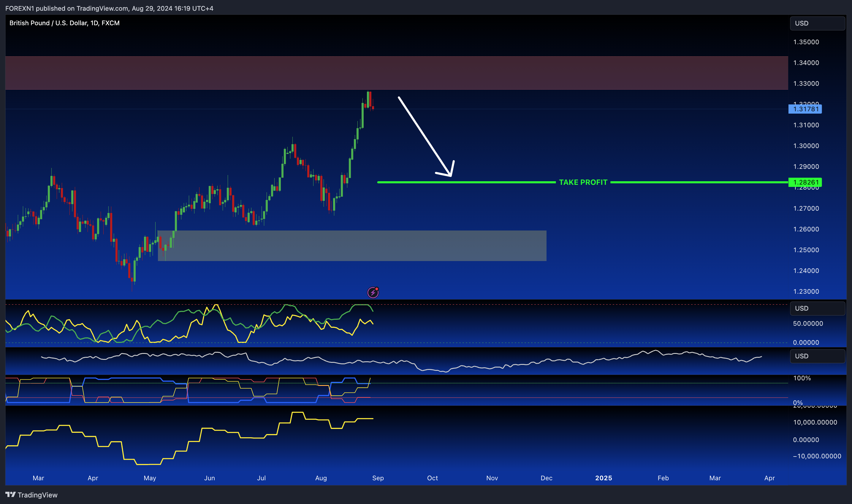
Task: Click the −10,000.00000 axis label
Action: pos(817,456)
